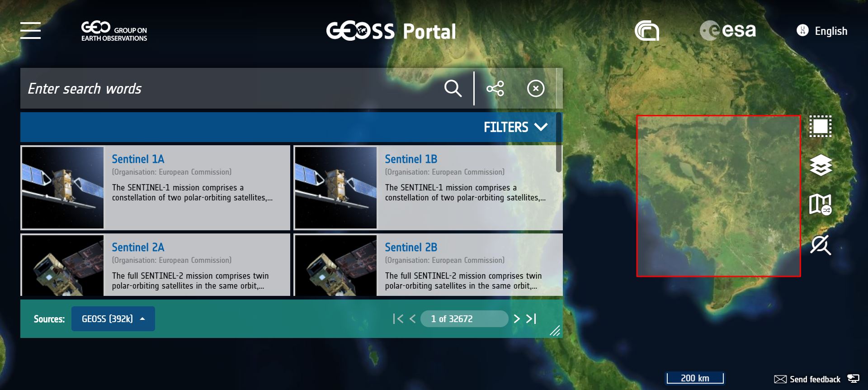Open the Sentinel 2B result title
The height and width of the screenshot is (390, 868).
(x=411, y=247)
